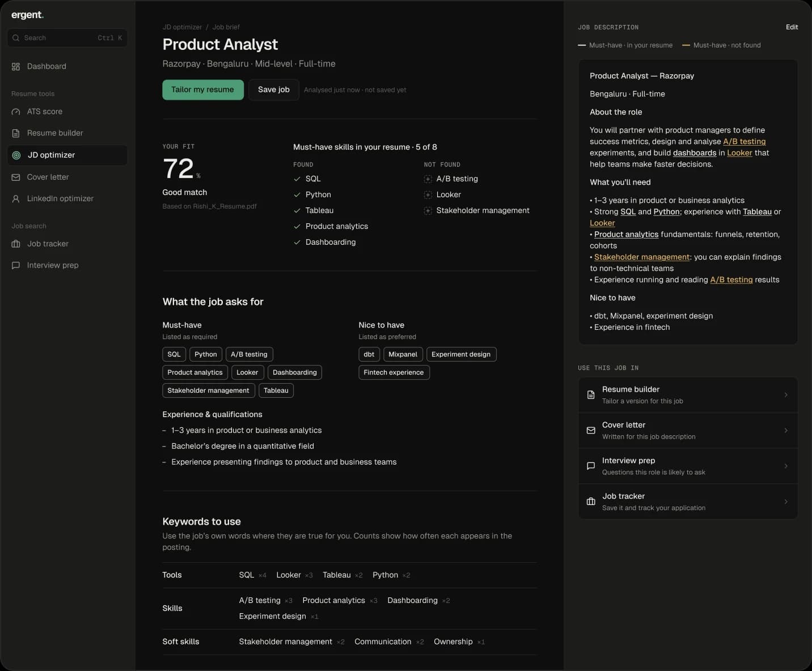Focus the Search input field
812x671 pixels.
click(67, 38)
